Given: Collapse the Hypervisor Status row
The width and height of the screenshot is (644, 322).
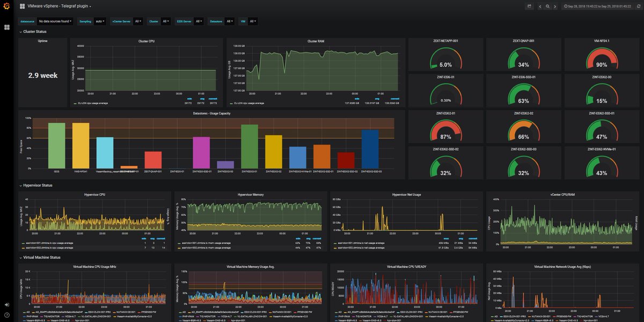Looking at the screenshot, I should (x=36, y=185).
